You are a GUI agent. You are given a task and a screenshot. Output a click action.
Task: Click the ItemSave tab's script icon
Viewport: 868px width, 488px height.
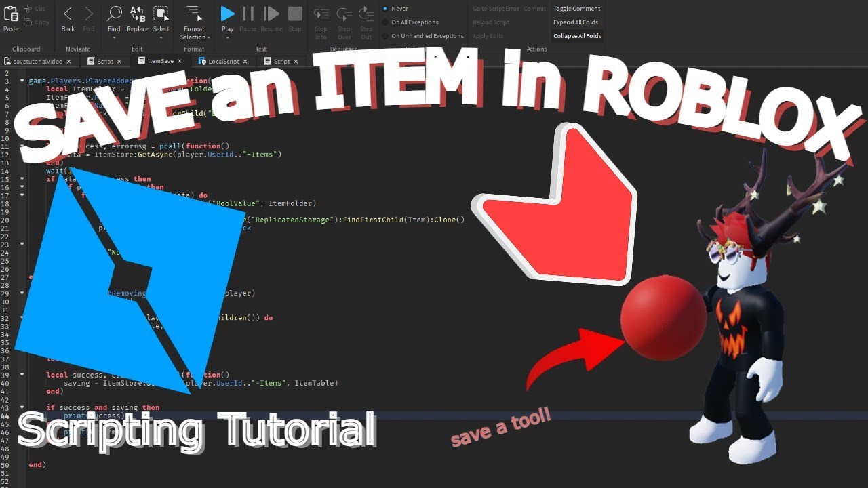pos(141,61)
